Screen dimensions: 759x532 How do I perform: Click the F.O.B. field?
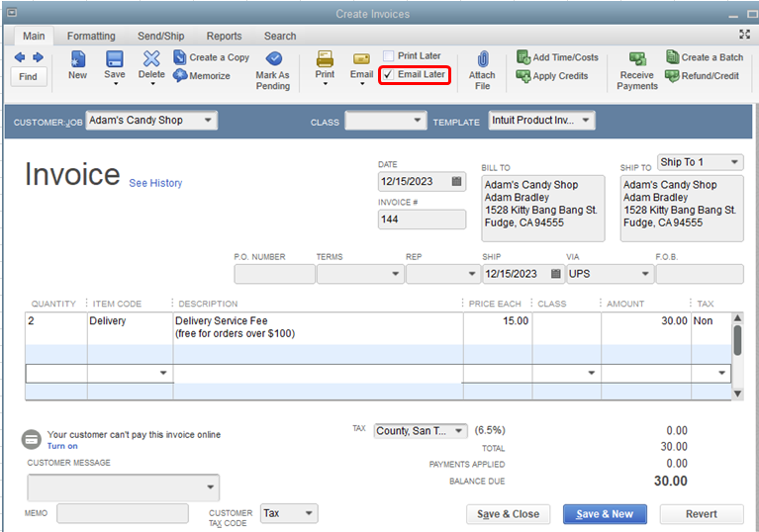click(700, 274)
